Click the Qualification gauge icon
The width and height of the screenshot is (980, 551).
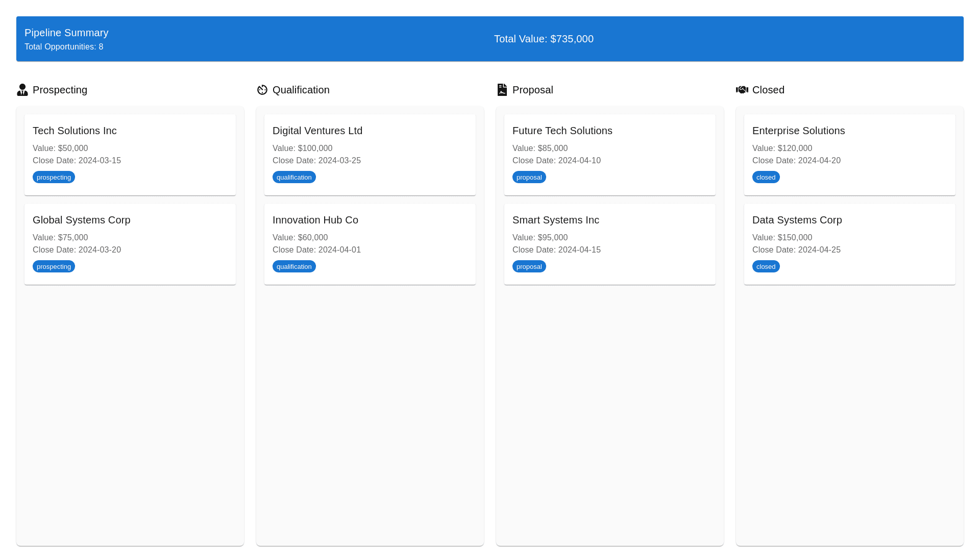click(262, 90)
